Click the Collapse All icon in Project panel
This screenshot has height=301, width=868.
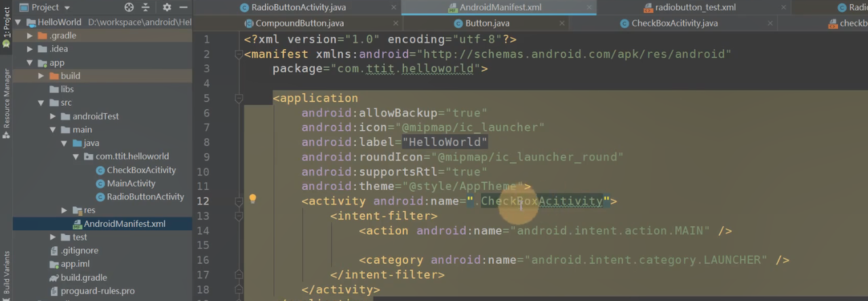point(146,7)
